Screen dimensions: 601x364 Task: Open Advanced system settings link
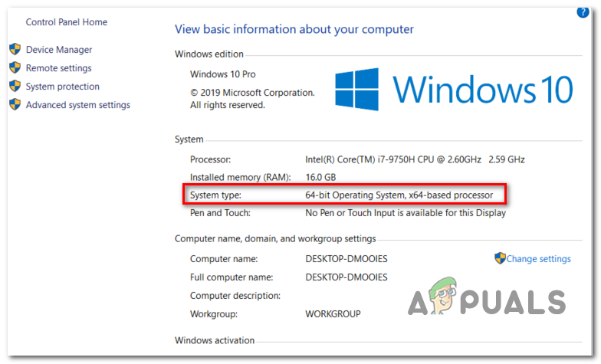tap(78, 105)
